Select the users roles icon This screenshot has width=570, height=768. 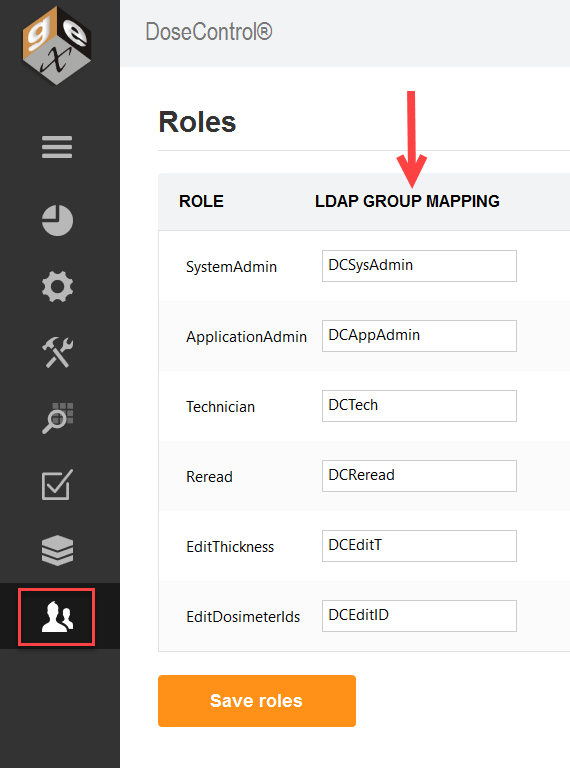[x=57, y=617]
